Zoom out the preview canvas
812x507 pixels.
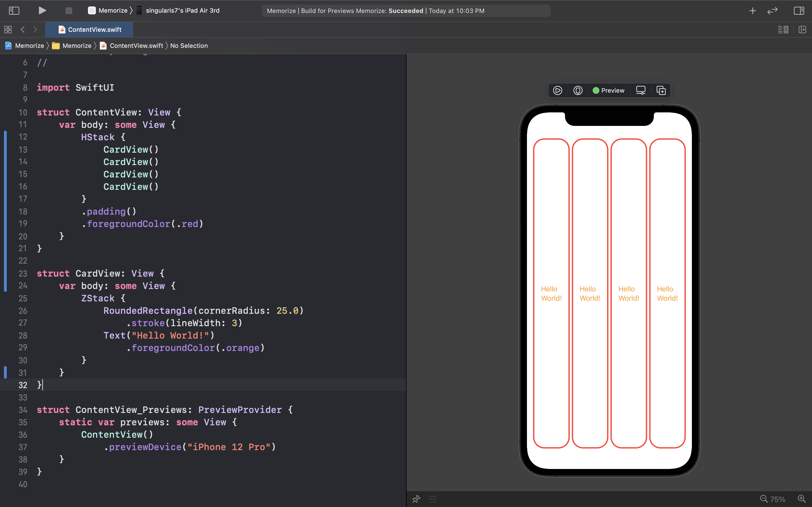[x=764, y=499]
